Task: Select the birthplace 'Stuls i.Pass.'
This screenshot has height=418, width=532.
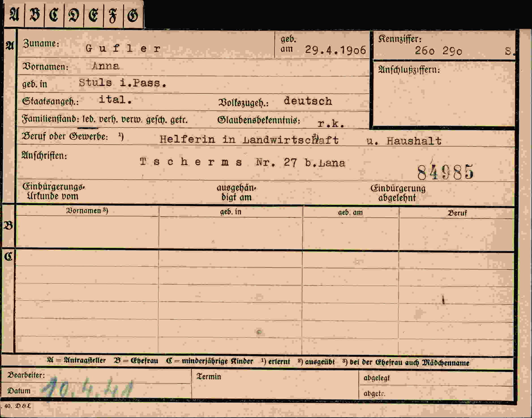Action: (123, 83)
